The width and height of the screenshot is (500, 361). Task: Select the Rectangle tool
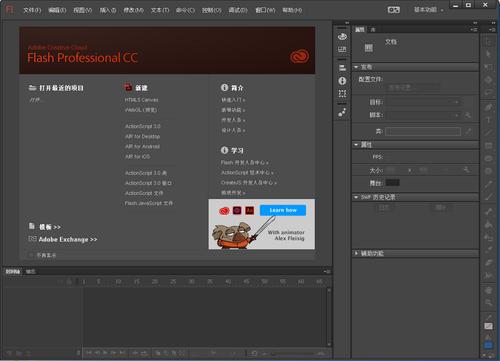coord(488,146)
